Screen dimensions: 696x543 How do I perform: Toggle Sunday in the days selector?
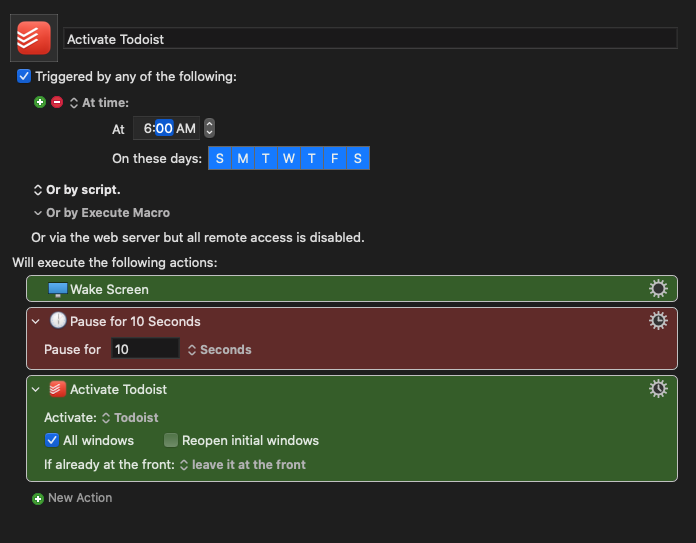click(220, 158)
